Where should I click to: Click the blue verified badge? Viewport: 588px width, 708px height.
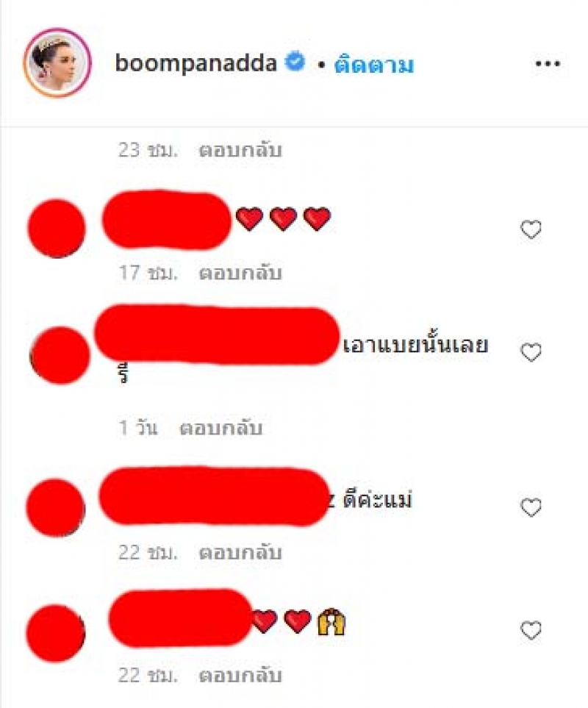pyautogui.click(x=295, y=62)
